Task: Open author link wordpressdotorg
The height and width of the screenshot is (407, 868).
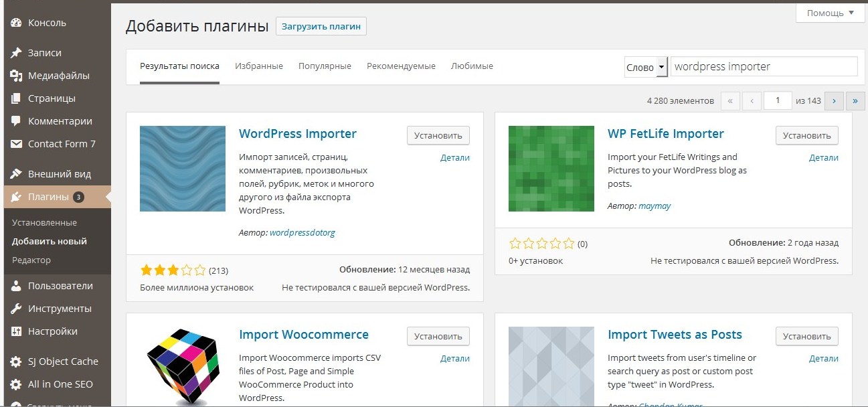Action: pyautogui.click(x=302, y=233)
